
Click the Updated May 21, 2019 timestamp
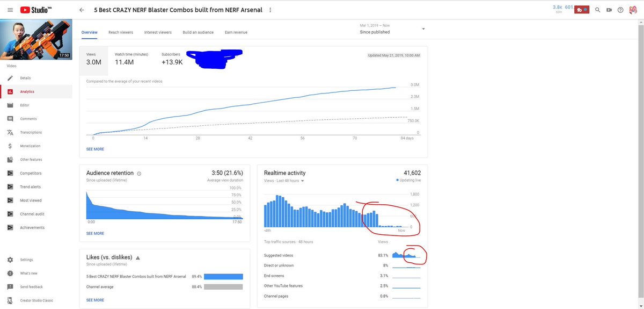tap(394, 55)
